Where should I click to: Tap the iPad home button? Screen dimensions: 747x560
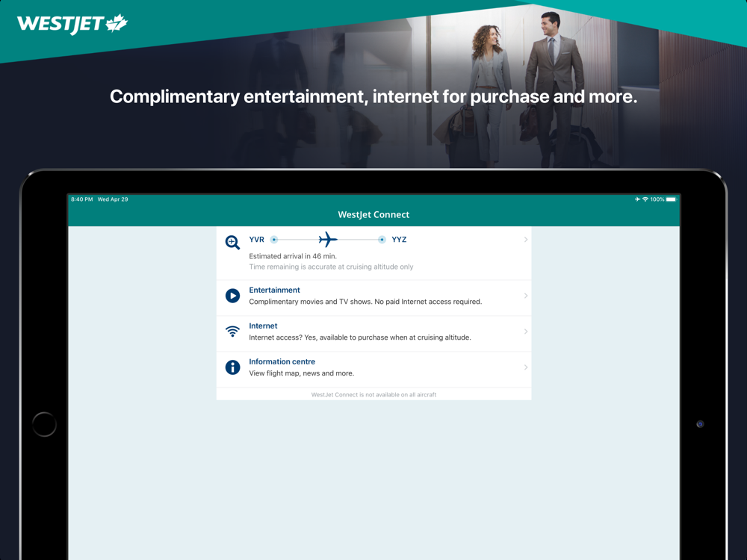(x=44, y=424)
